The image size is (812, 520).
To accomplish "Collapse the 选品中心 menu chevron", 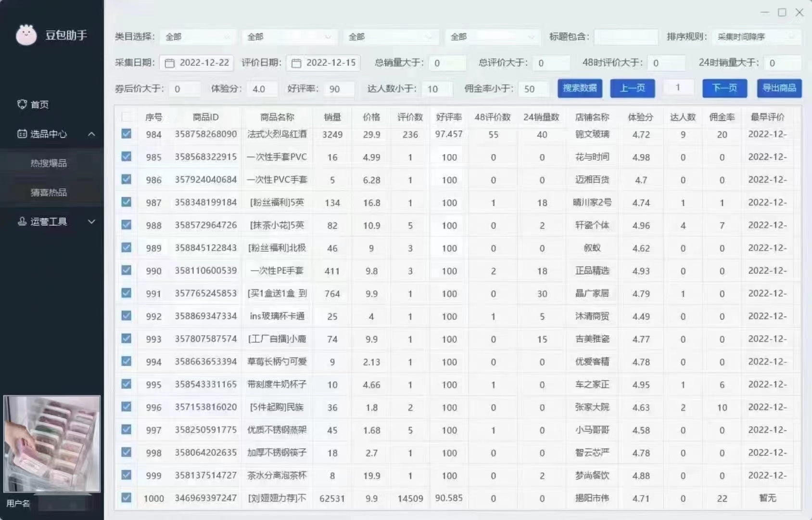I will (91, 134).
